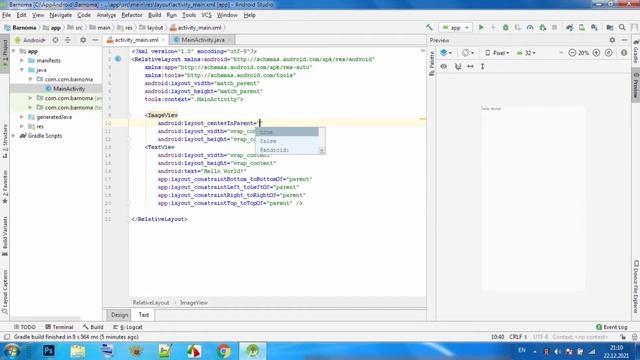Start debugging with the green bug icon
Image resolution: width=640 pixels, height=360 pixels.
505,27
